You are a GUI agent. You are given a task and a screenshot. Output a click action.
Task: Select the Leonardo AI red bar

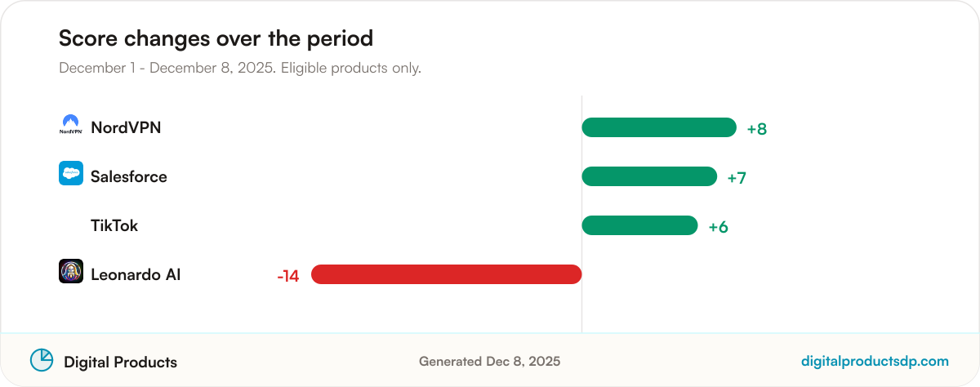446,274
